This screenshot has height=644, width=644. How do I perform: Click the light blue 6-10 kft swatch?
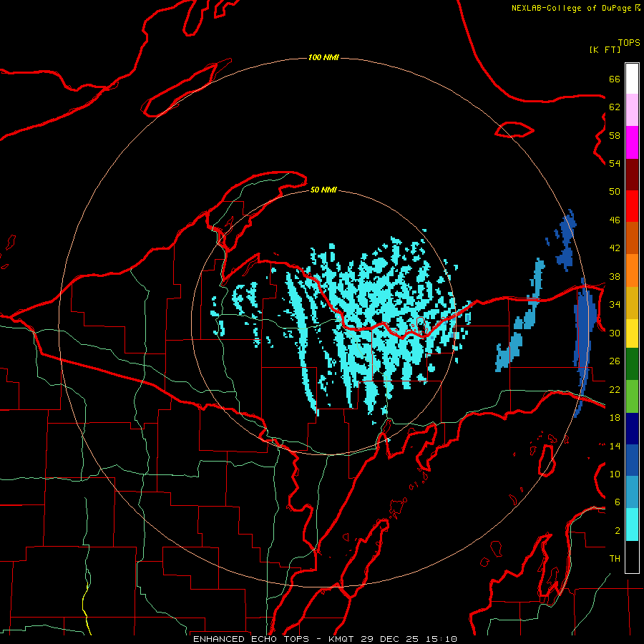(x=632, y=492)
